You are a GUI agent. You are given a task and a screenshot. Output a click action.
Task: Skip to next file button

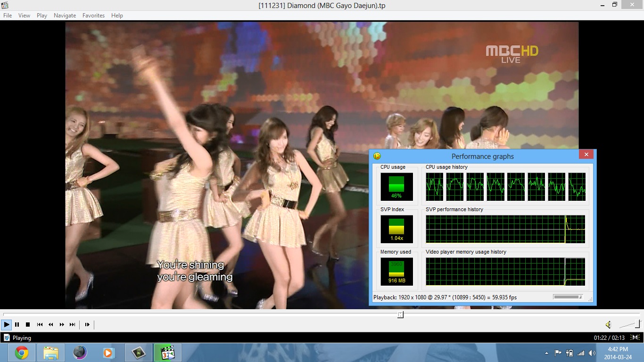point(73,324)
